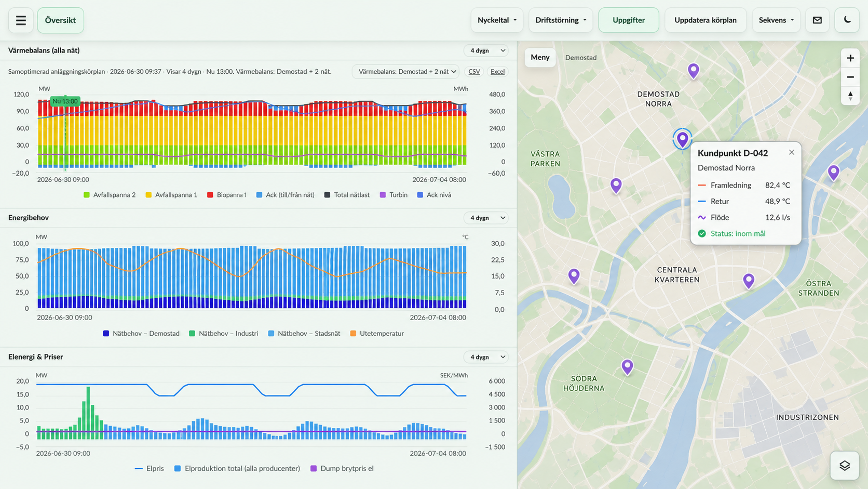Toggle dark mode moon icon
This screenshot has height=489, width=868.
[847, 20]
